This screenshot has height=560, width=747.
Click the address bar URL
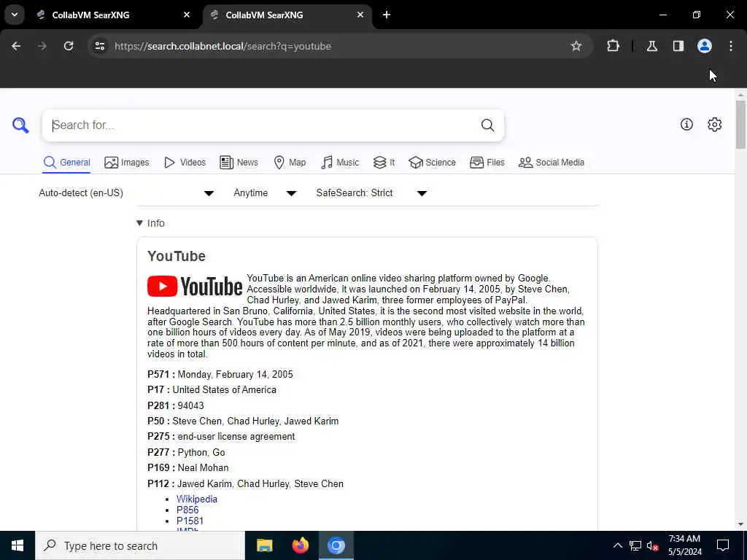223,46
